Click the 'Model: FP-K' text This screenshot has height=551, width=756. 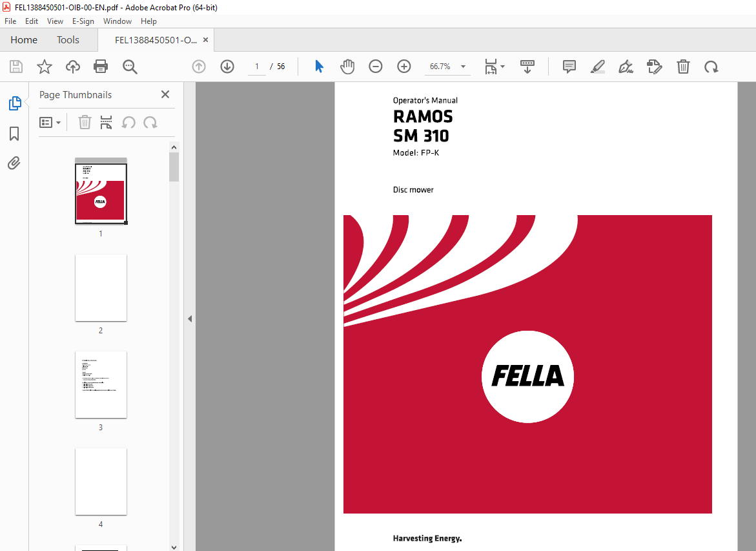[x=416, y=153]
